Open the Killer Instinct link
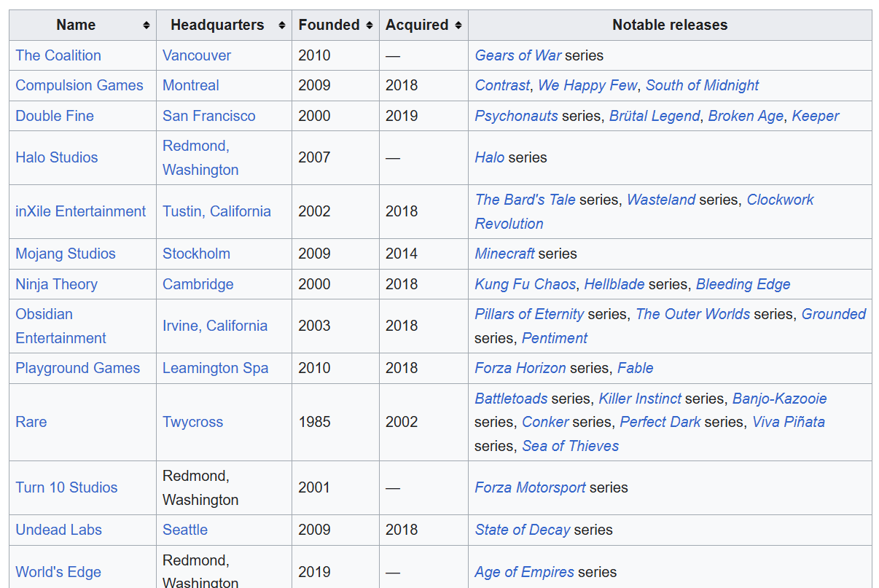The width and height of the screenshot is (879, 588). pos(640,399)
